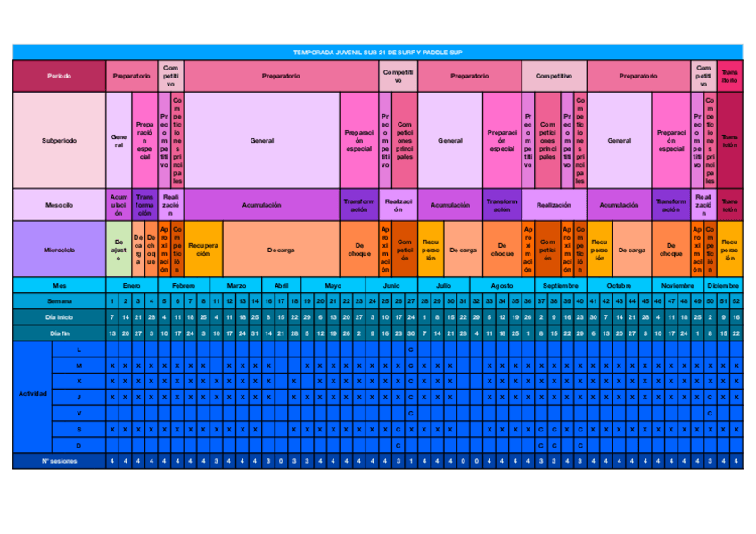756x534 pixels.
Task: Select the Nº sesiones row header
Action: click(60, 461)
